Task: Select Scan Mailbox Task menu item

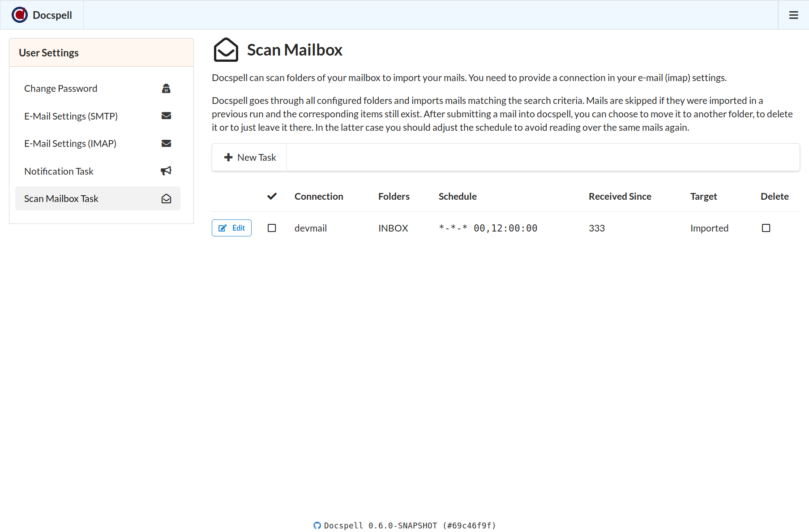Action: pos(61,199)
